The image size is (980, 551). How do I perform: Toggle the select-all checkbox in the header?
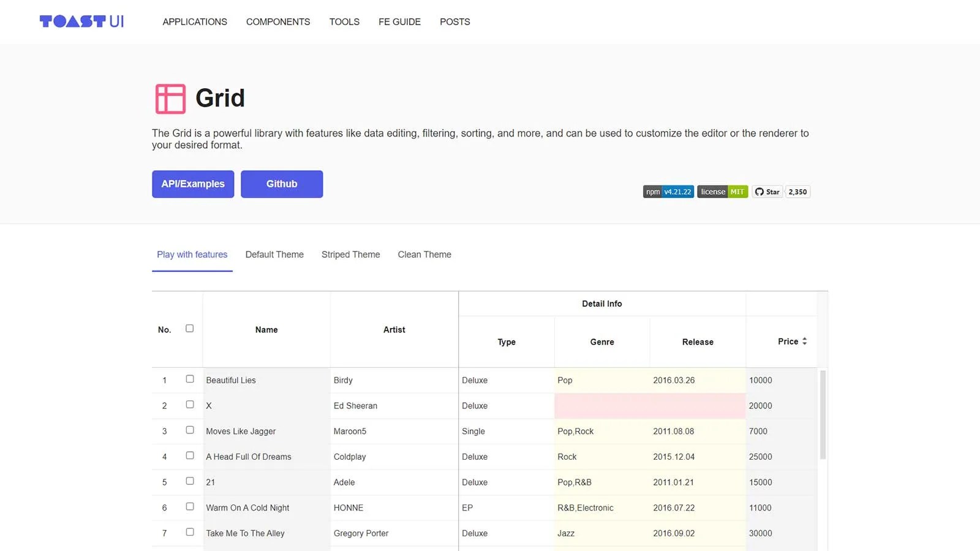189,329
